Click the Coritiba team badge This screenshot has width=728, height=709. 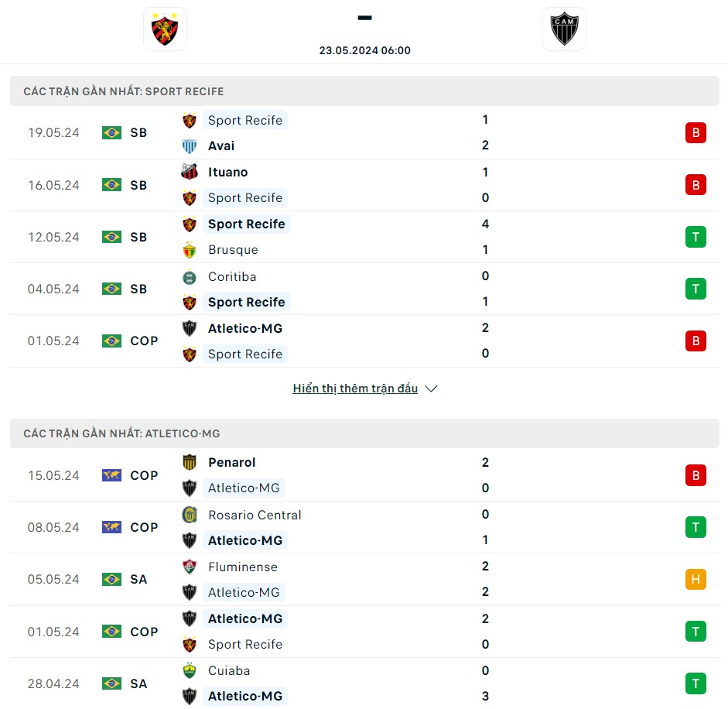pos(190,276)
